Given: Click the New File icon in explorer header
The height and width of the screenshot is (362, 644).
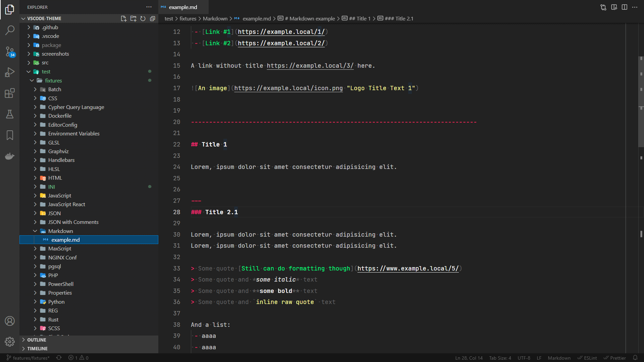Looking at the screenshot, I should [x=123, y=18].
